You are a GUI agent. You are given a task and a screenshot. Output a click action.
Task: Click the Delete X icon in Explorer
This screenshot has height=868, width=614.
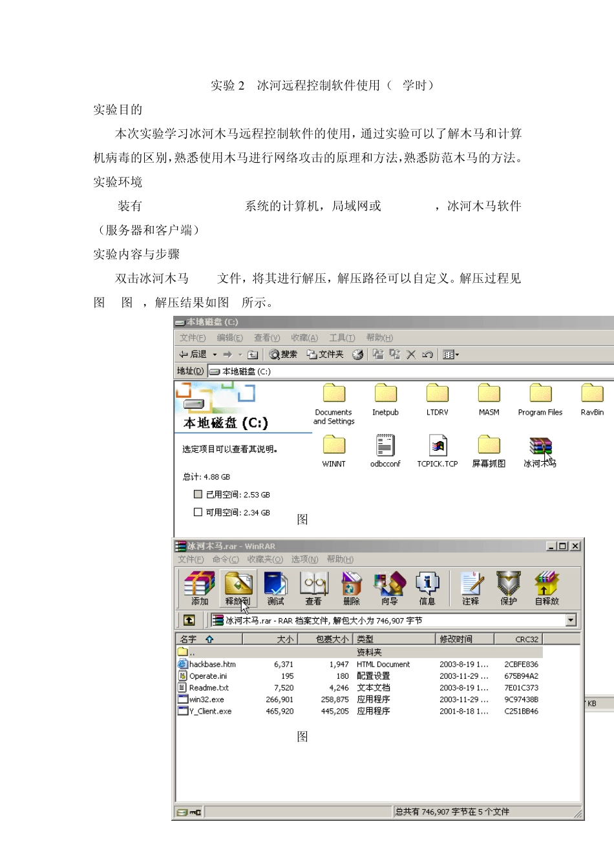click(411, 354)
